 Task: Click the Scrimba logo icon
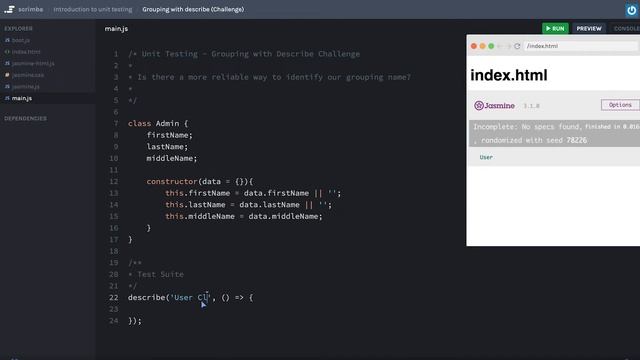point(9,9)
